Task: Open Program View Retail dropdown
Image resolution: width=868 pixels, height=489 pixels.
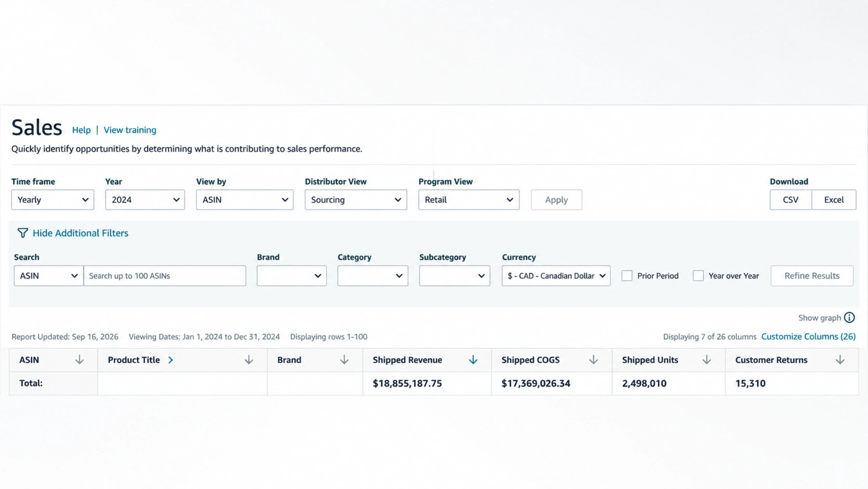Action: pyautogui.click(x=469, y=200)
